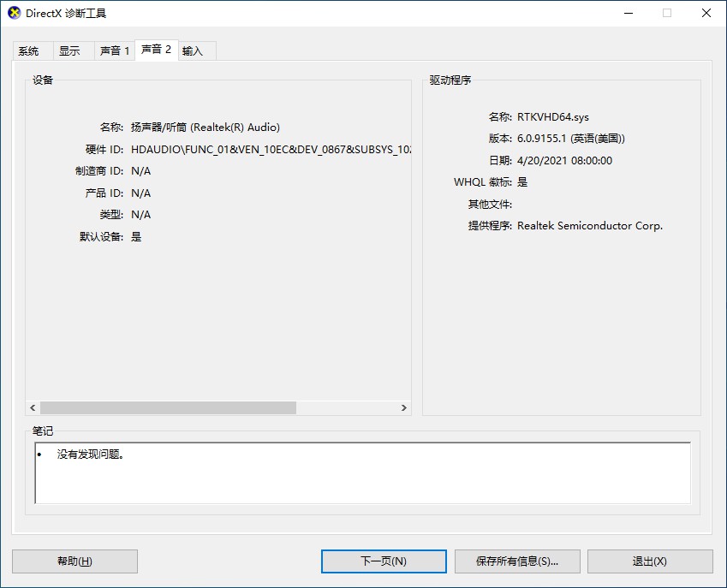
Task: Select the 声音 1 tab
Action: coord(114,50)
